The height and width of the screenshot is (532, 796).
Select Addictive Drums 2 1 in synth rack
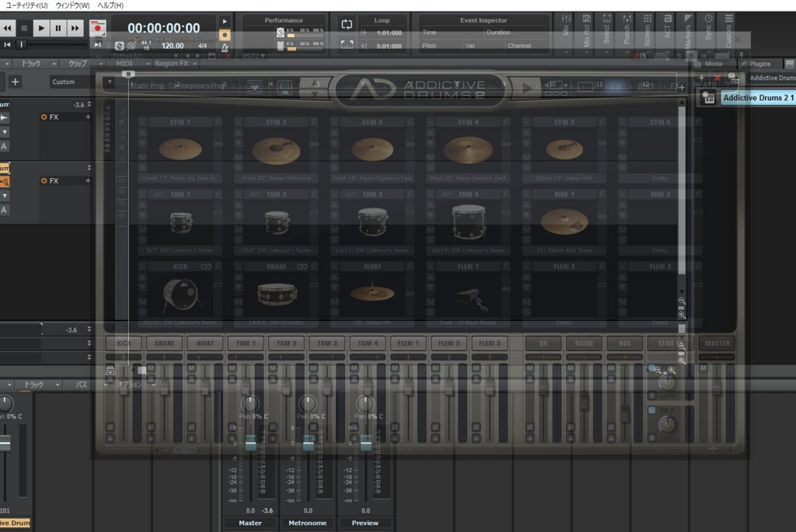[759, 98]
